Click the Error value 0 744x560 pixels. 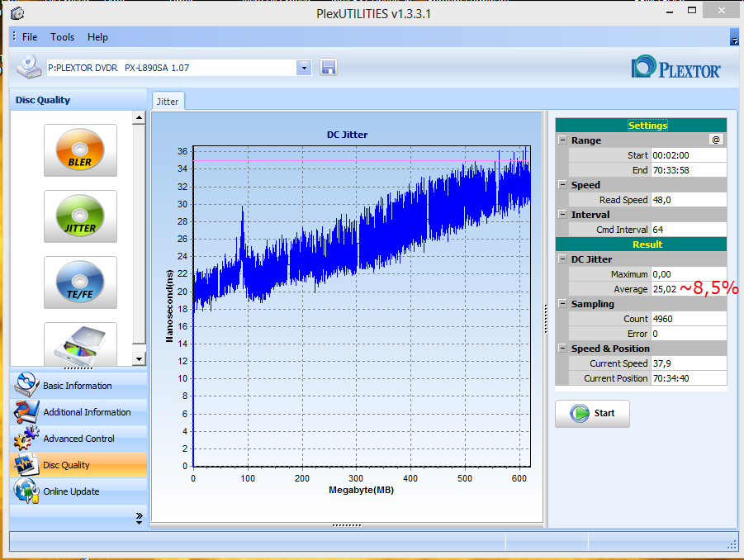[689, 334]
